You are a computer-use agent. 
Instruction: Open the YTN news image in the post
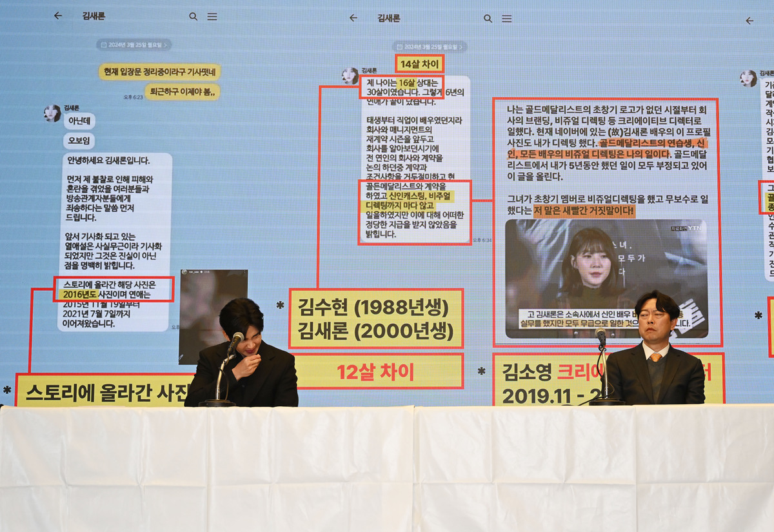pos(606,279)
